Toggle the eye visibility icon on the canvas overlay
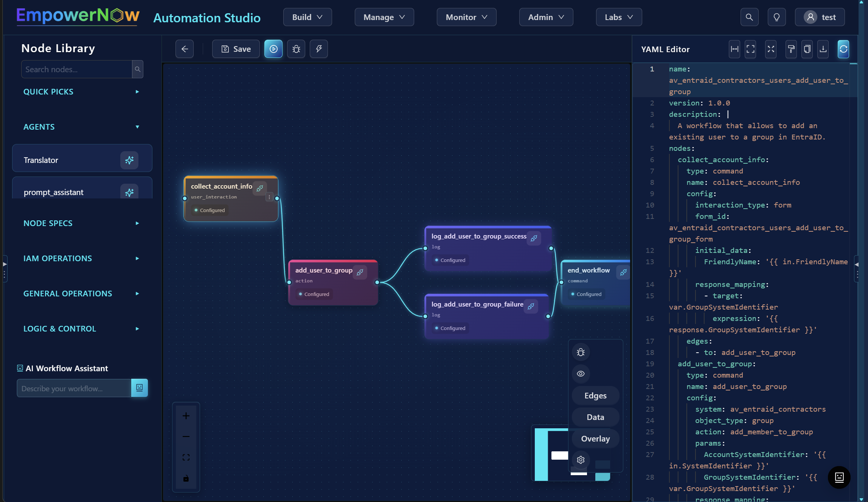This screenshot has width=868, height=502. pos(581,374)
